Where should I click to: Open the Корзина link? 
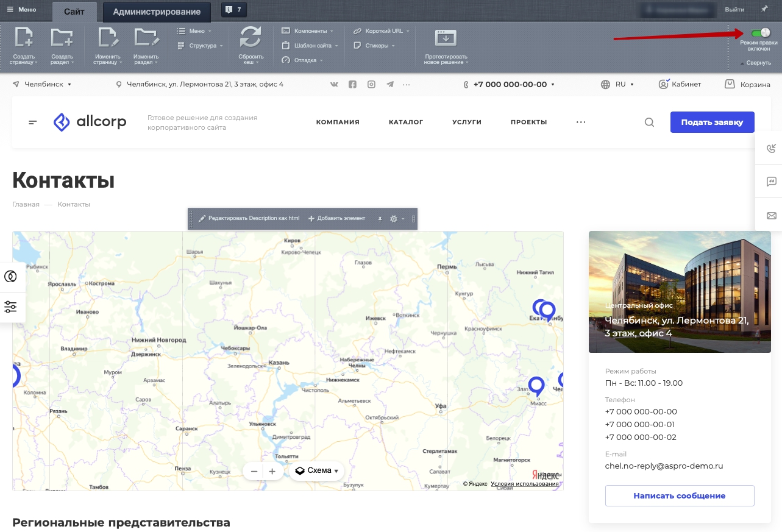(x=747, y=84)
